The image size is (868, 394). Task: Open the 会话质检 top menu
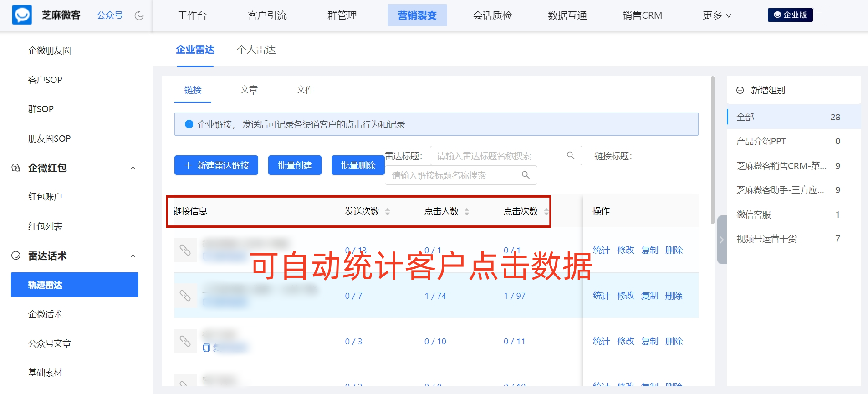(x=492, y=15)
